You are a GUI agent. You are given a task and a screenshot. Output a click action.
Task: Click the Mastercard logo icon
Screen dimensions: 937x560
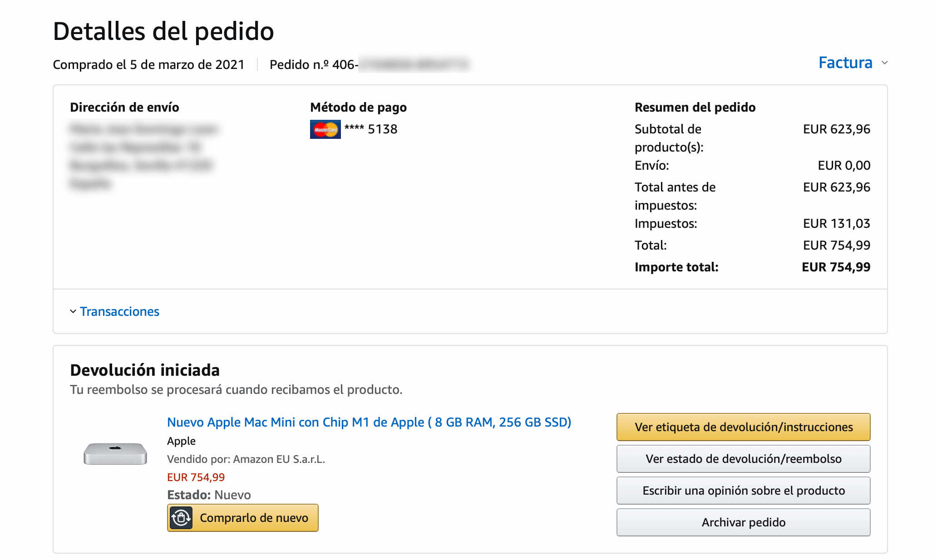(325, 129)
